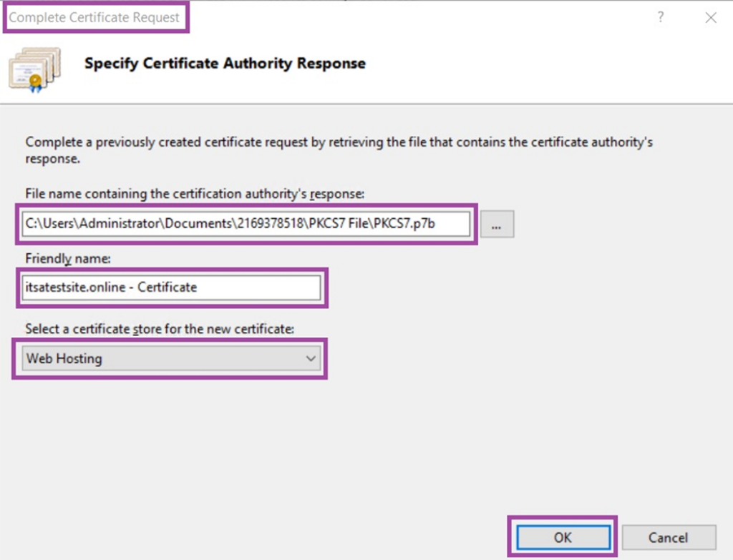The height and width of the screenshot is (560, 733).
Task: Click the dropdown chevron beside Web Hosting
Action: pos(311,358)
